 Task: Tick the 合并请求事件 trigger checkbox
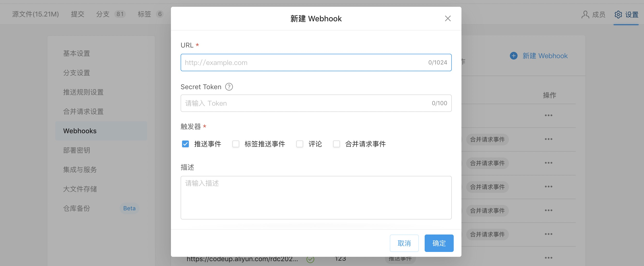click(x=336, y=144)
